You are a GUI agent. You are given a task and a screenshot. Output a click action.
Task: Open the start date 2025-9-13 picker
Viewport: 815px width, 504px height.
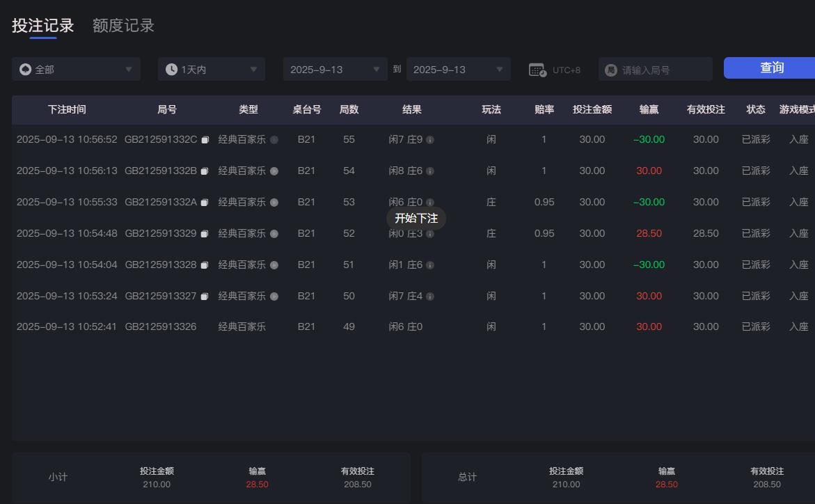tap(335, 69)
